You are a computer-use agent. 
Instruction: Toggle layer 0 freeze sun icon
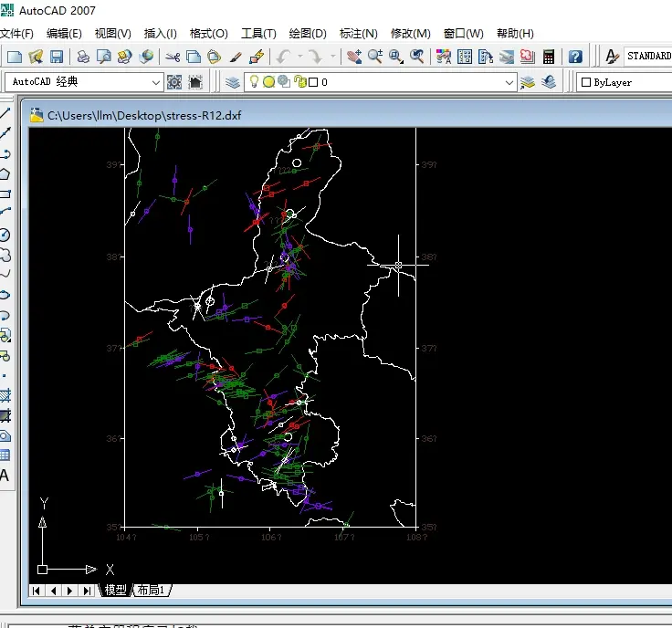[268, 81]
